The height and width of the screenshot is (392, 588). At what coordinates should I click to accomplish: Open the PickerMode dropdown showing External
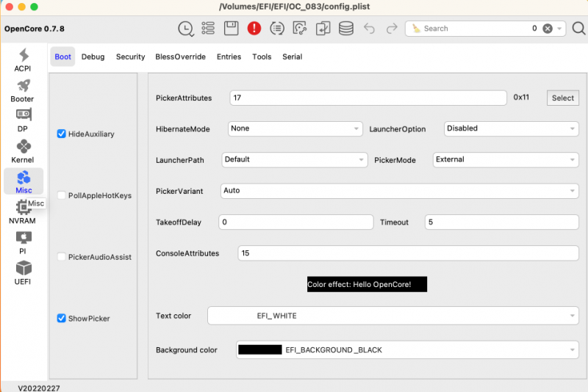pos(505,159)
